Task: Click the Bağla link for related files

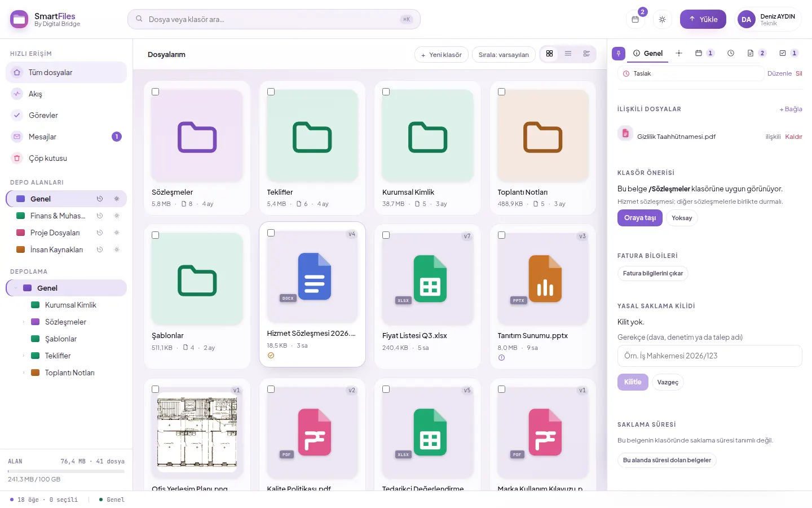Action: click(x=791, y=109)
